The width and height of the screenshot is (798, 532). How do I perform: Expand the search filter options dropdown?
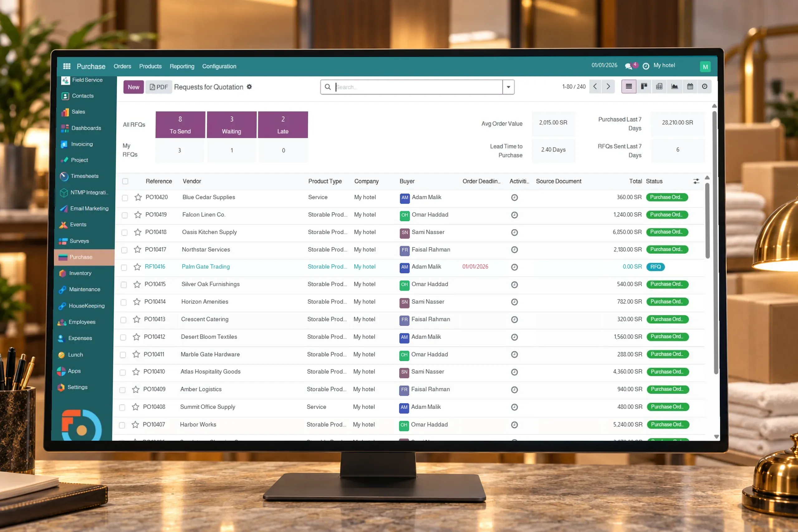508,87
